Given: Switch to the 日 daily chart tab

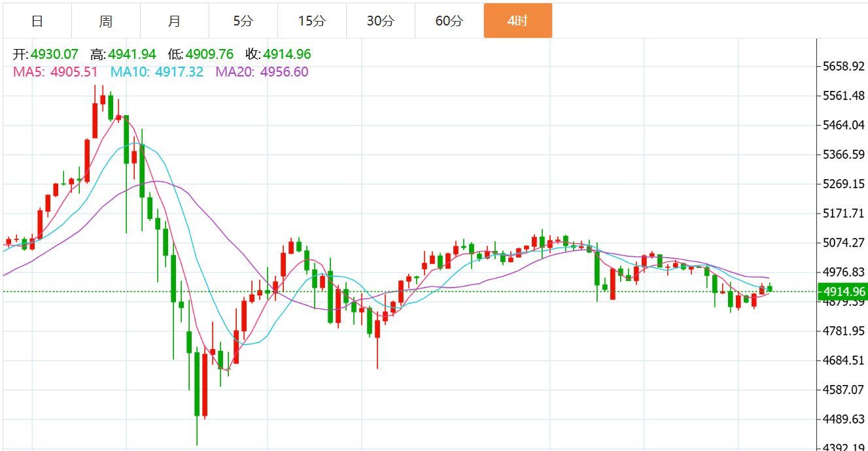Looking at the screenshot, I should click(37, 21).
